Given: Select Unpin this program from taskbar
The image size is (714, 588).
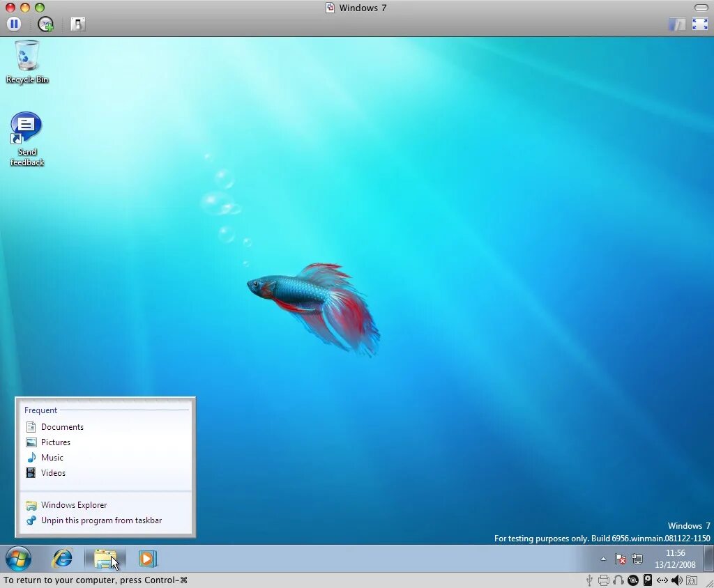Looking at the screenshot, I should tap(106, 520).
